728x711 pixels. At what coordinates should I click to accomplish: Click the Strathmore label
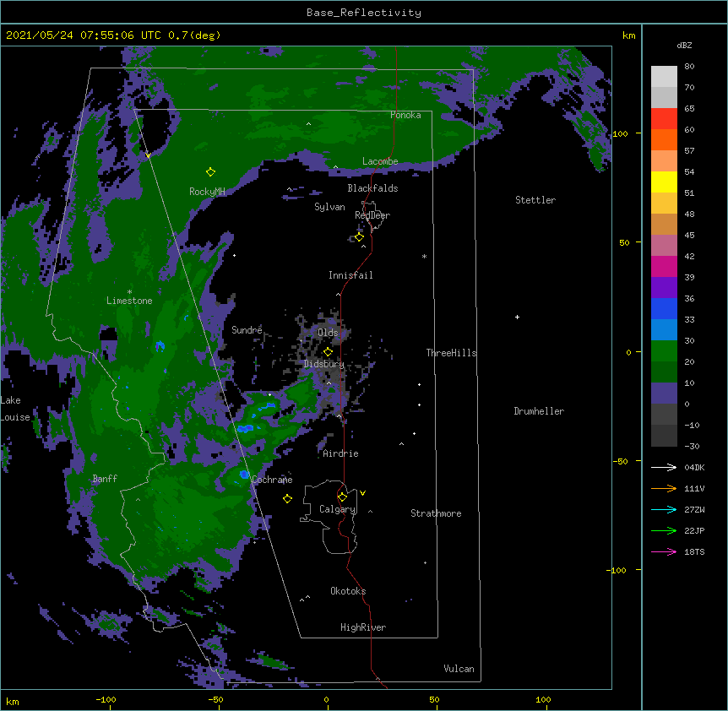pos(436,513)
